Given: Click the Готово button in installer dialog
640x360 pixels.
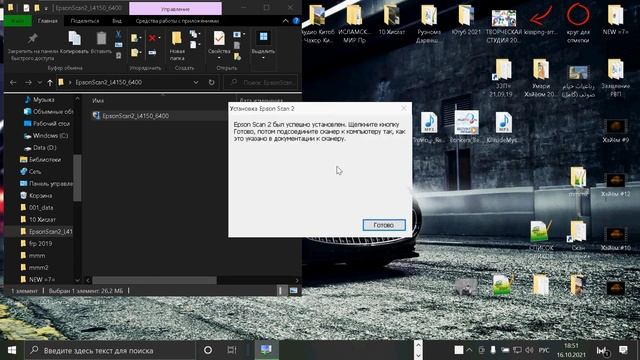Looking at the screenshot, I should (384, 225).
